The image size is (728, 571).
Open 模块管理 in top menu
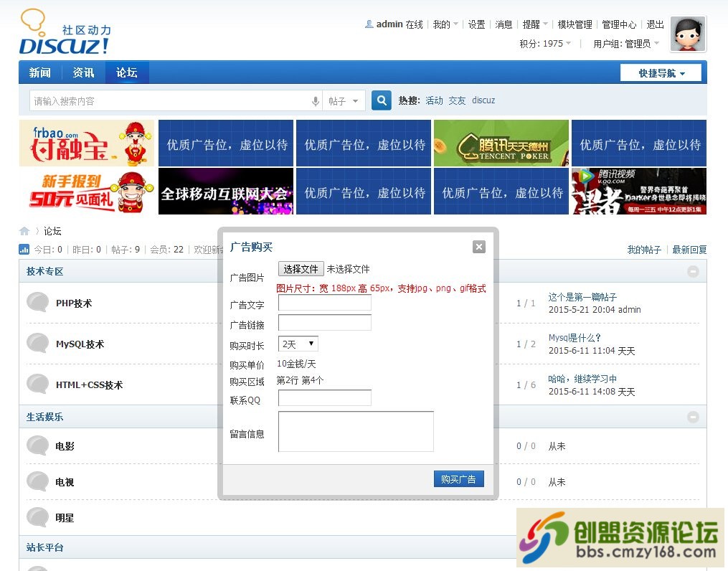coord(575,24)
